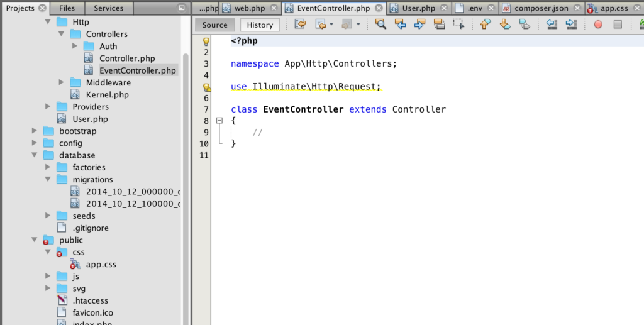Click the Shift Line Left icon
Viewport: 644px width, 325px height.
coord(552,25)
